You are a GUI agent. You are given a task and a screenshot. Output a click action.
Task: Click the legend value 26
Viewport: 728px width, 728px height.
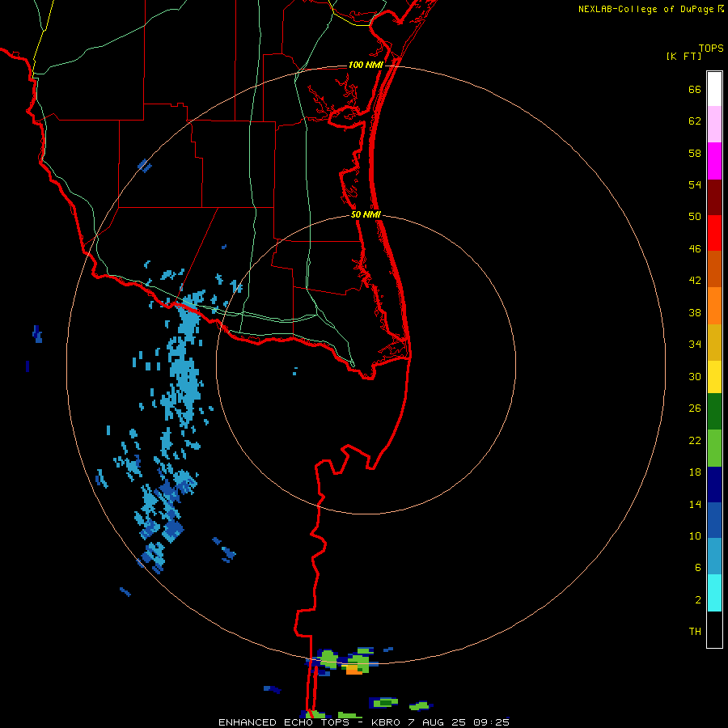695,408
